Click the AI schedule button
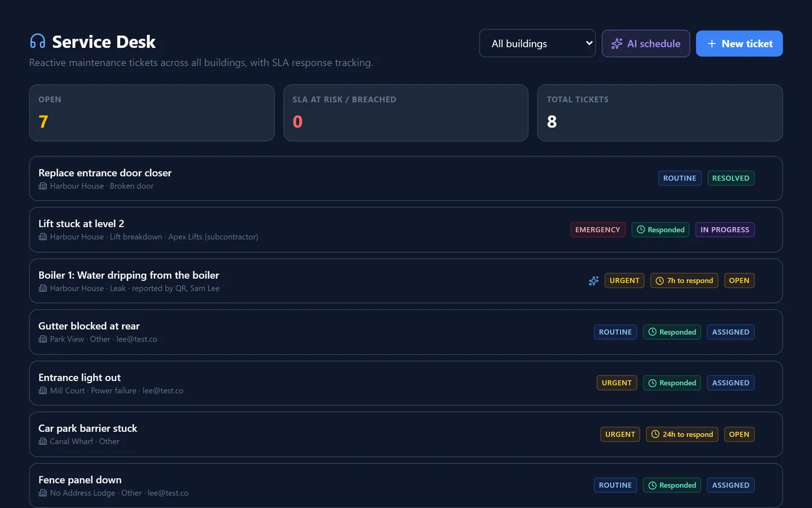Screen dimensions: 812x508 point(646,43)
